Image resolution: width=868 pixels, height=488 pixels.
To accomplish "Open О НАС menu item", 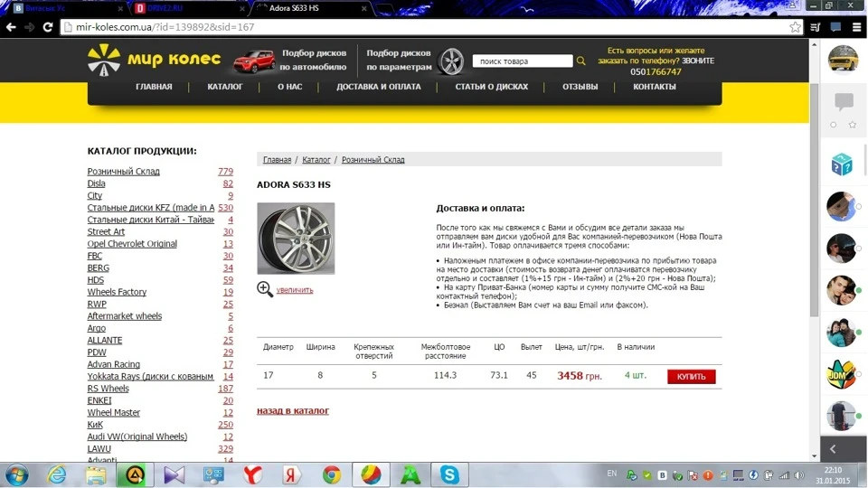I will (289, 87).
